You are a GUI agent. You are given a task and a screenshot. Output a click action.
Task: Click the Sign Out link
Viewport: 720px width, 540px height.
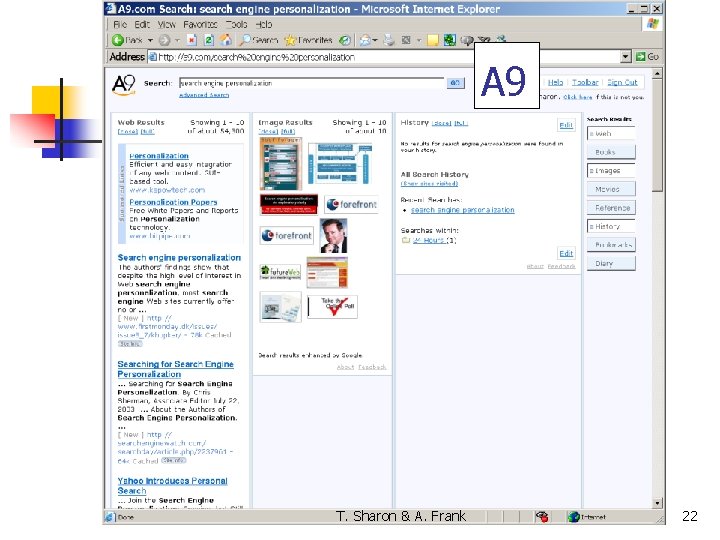point(622,82)
